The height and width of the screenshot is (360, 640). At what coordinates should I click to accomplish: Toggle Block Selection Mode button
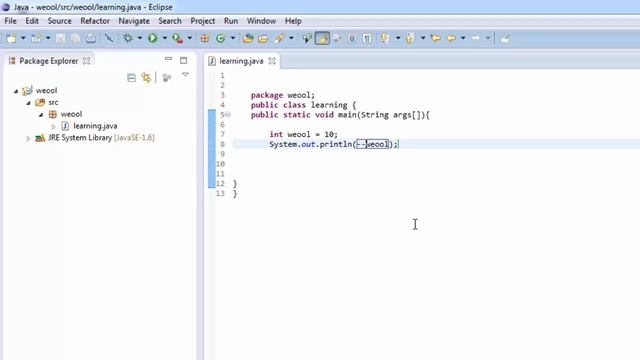pos(352,38)
